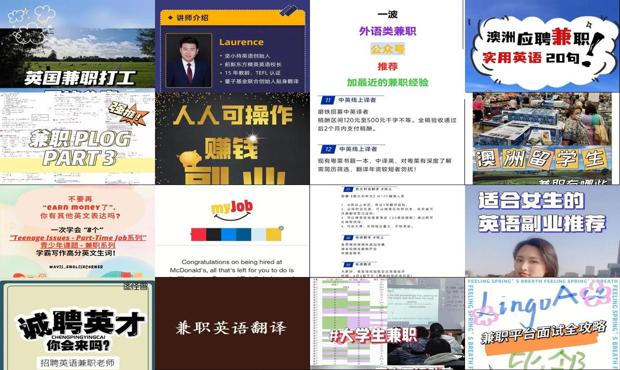Select the 诚聘英才 recruitment poster
620x370 pixels.
coord(77,324)
